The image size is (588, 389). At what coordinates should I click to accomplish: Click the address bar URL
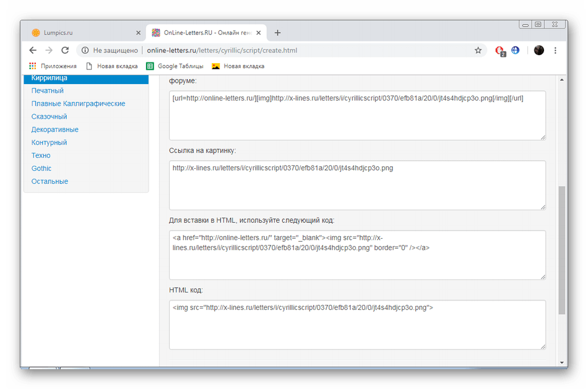click(x=222, y=51)
